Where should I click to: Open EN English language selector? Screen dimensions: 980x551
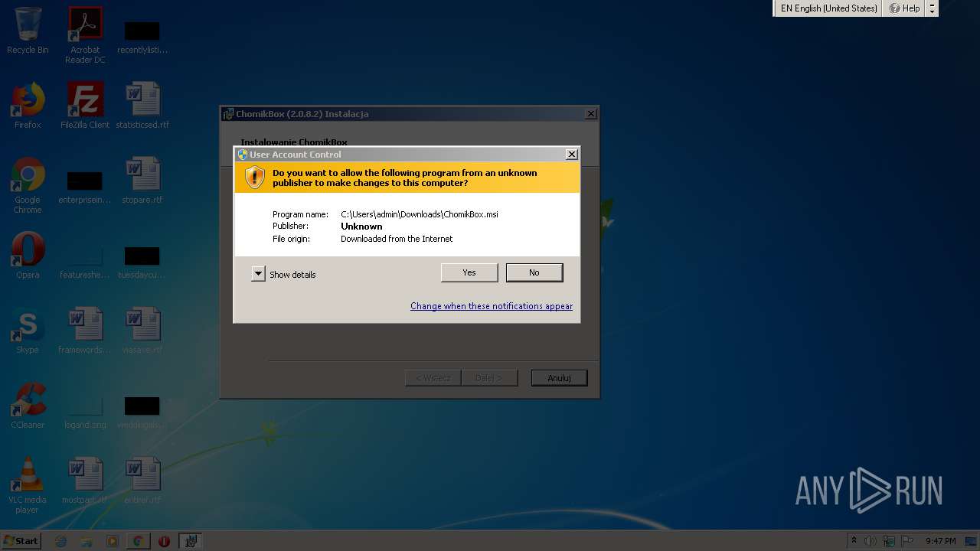coord(828,8)
